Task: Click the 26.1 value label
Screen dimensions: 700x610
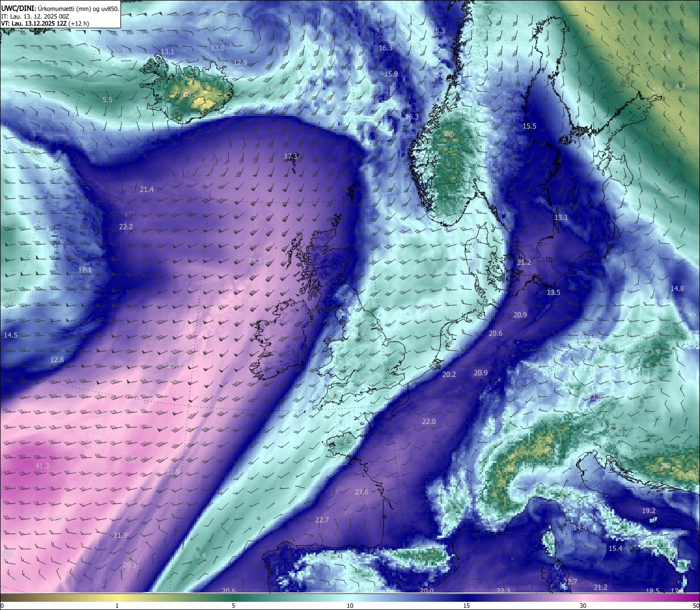Action: (130, 565)
